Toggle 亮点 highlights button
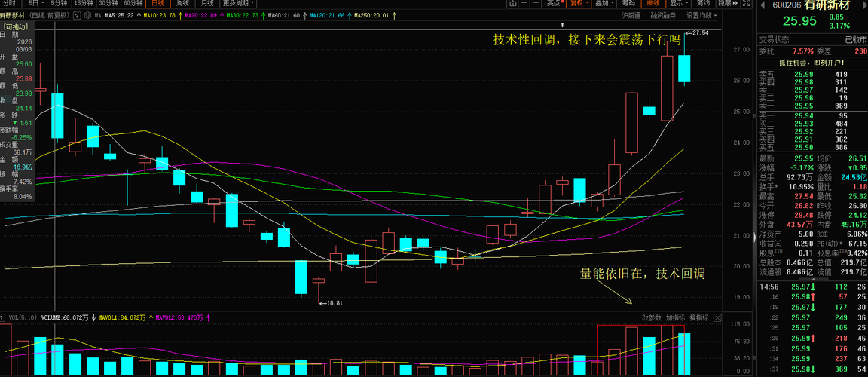This screenshot has height=377, width=868. (x=554, y=3)
